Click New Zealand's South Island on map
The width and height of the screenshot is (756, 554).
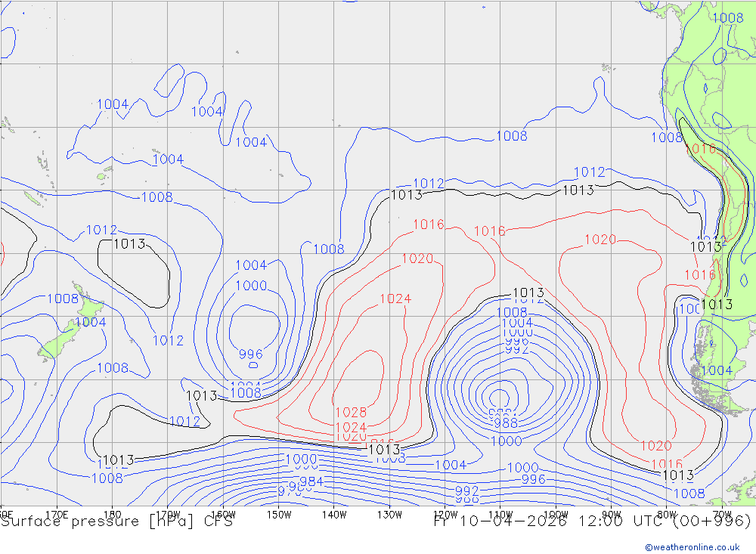[x=55, y=344]
